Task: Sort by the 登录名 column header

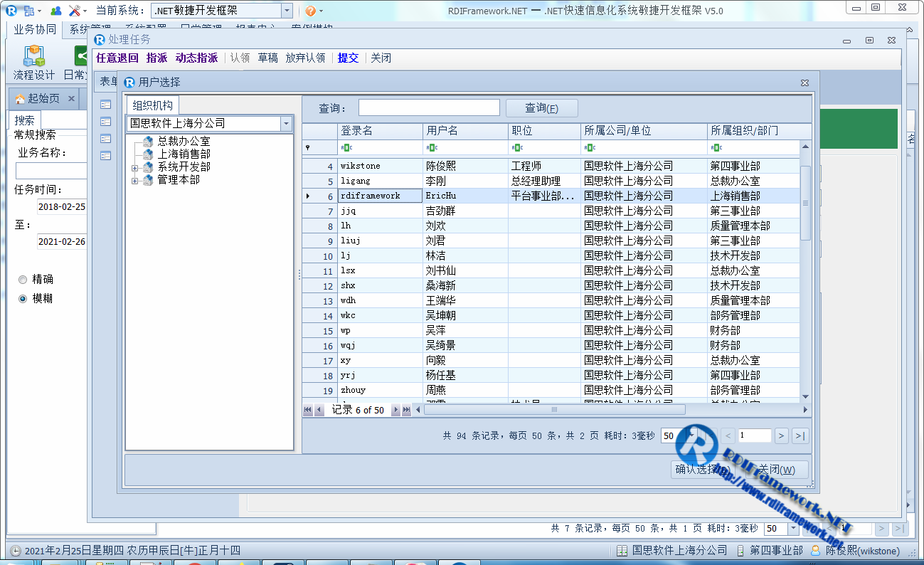Action: (380, 131)
